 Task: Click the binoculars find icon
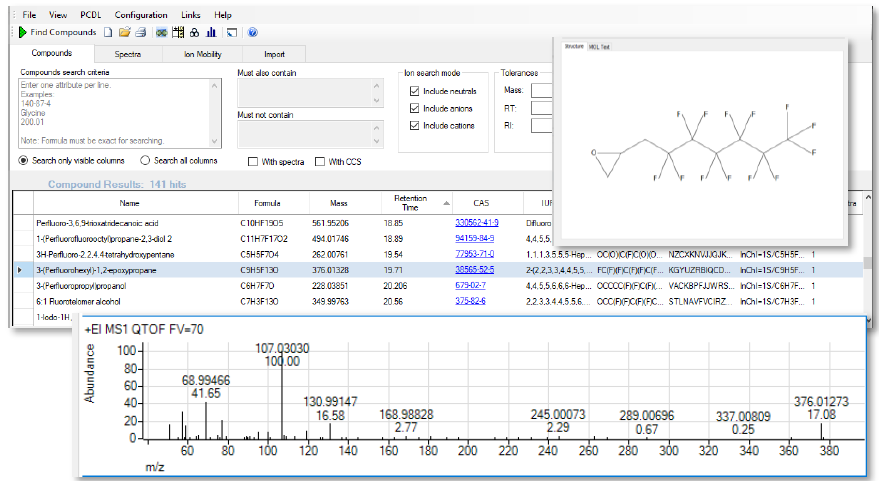[x=195, y=33]
